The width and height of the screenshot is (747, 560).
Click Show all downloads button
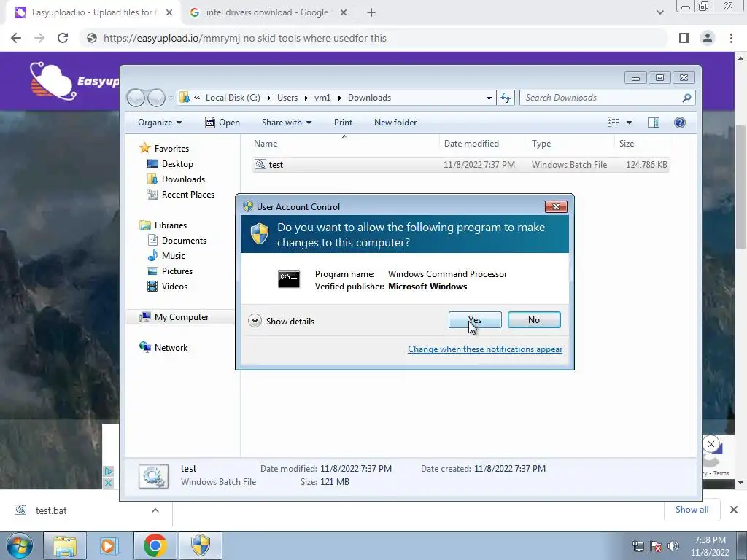692,510
